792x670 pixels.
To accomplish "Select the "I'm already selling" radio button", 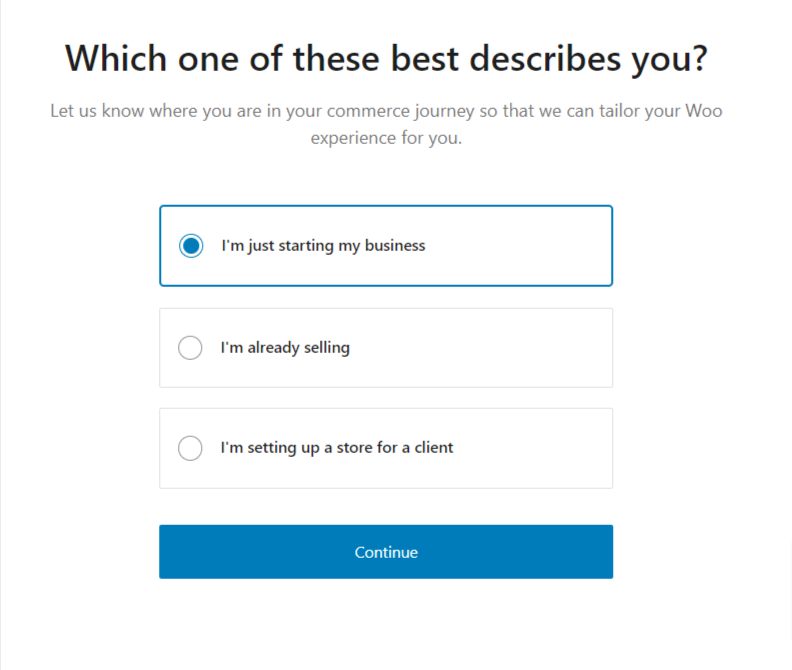I will click(190, 348).
